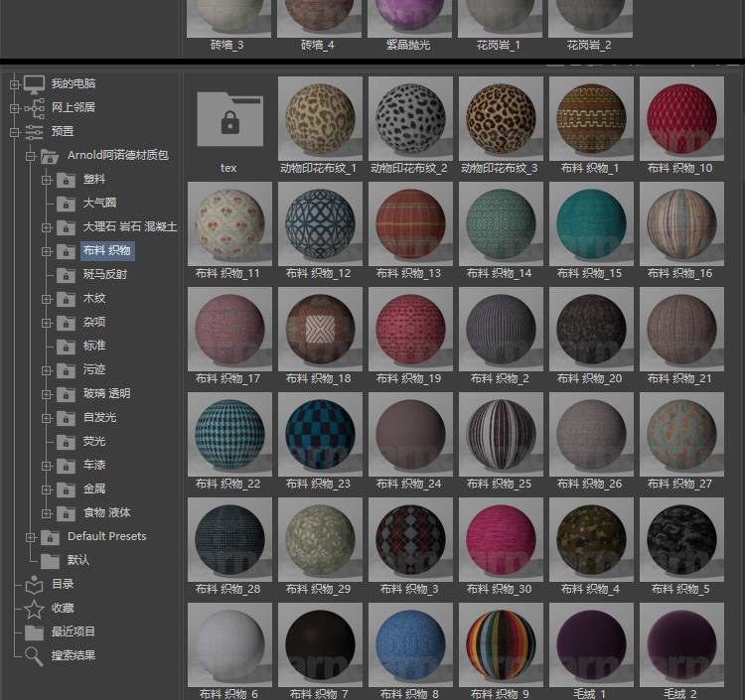The width and height of the screenshot is (745, 700).
Task: Click the folder icon beside Default Presets
Action: tap(50, 537)
